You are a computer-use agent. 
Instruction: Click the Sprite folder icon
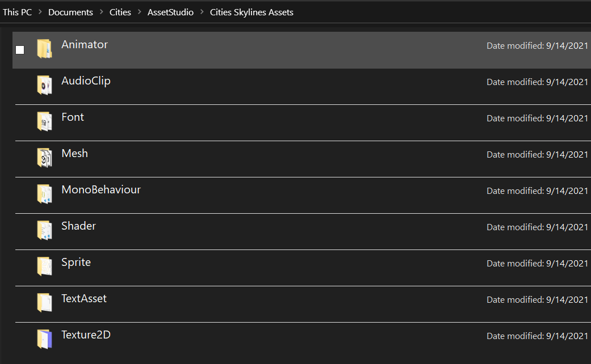[44, 267]
